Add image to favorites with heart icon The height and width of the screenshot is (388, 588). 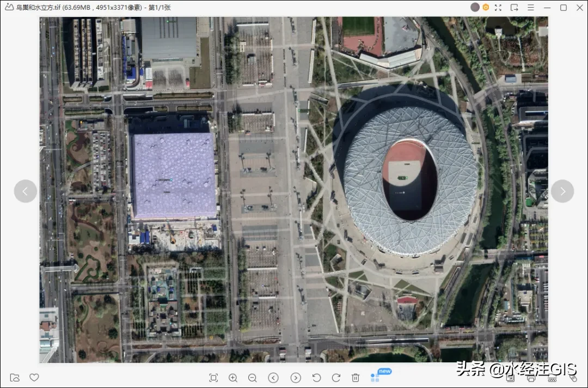pyautogui.click(x=34, y=377)
